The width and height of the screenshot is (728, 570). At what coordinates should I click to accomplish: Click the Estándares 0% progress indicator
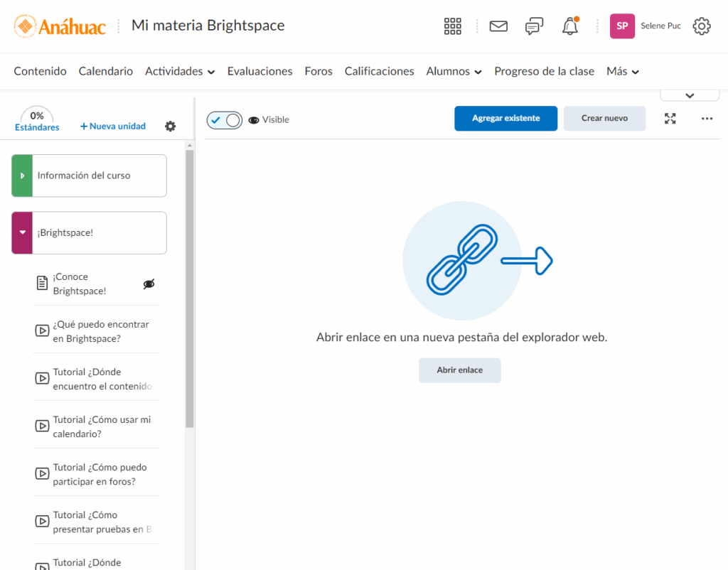(x=37, y=120)
